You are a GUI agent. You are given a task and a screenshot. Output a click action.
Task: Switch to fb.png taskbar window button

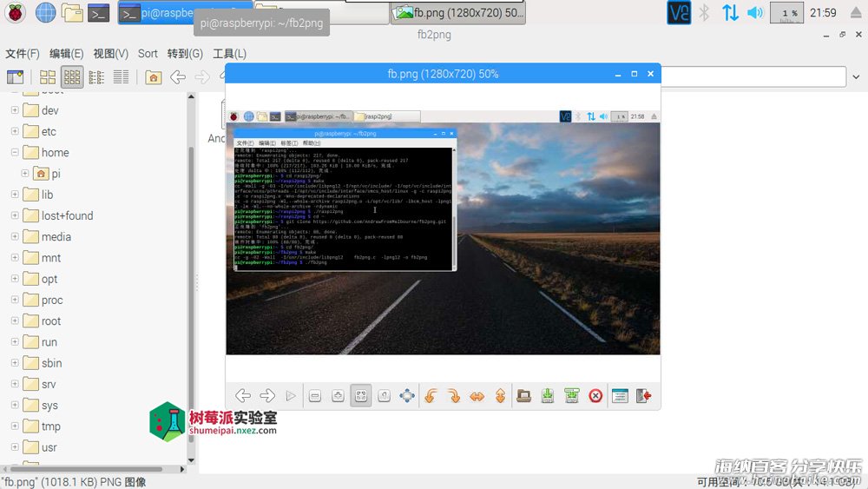[458, 13]
